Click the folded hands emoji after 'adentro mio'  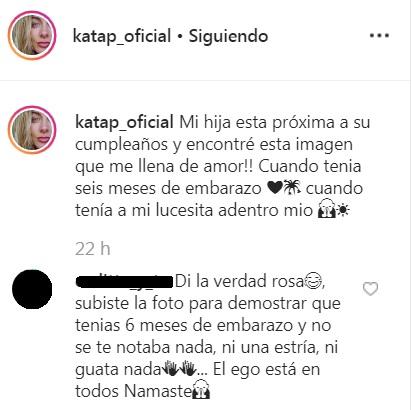point(326,210)
